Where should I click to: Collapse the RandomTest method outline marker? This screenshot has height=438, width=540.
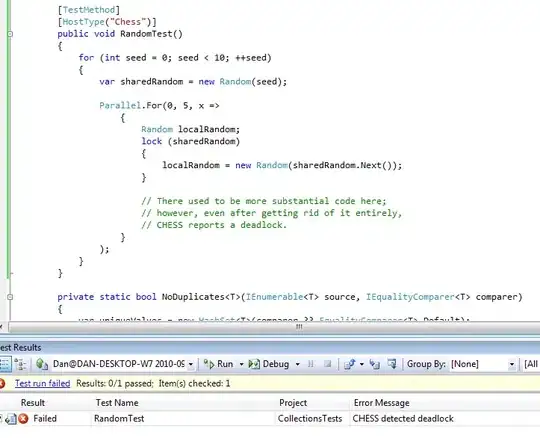tap(10, 34)
